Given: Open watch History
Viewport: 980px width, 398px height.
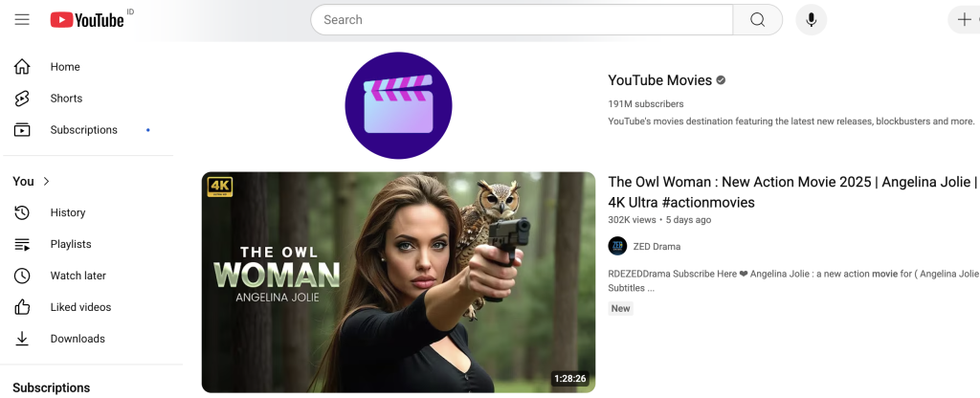Looking at the screenshot, I should [67, 212].
